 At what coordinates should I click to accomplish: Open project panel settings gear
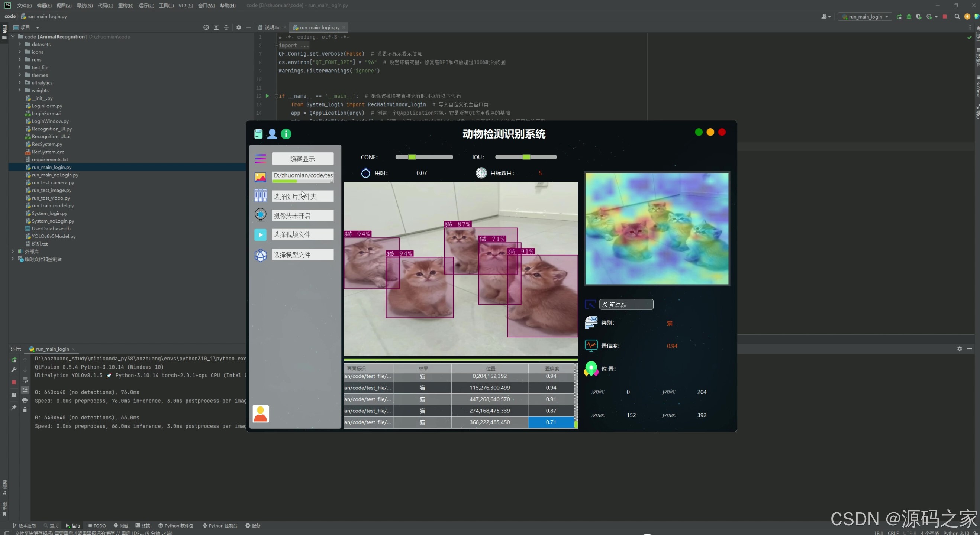(239, 27)
